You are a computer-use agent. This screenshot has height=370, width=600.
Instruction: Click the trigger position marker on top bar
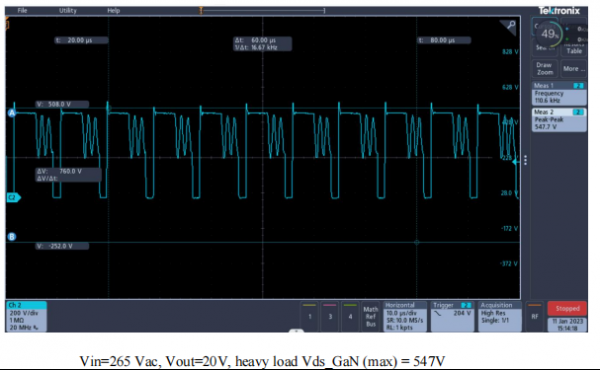point(201,11)
